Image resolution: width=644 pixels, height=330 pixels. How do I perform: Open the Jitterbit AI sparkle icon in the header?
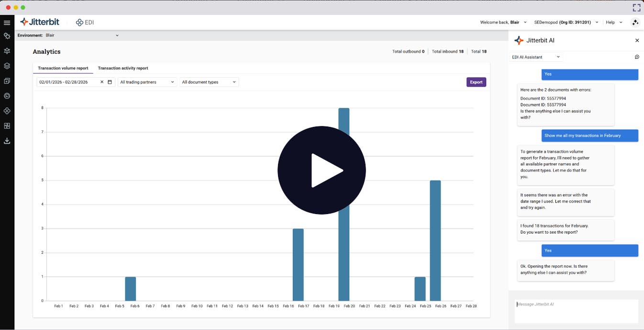coord(635,22)
